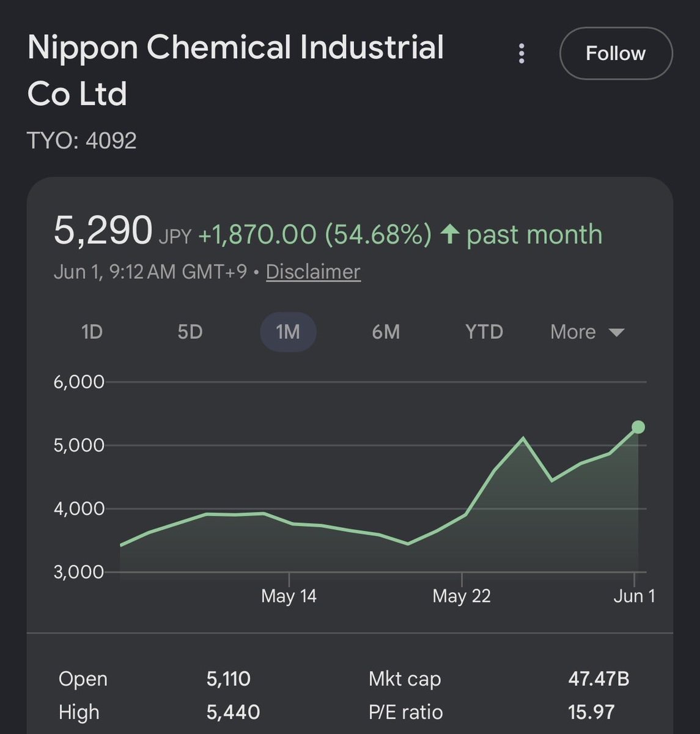This screenshot has height=734, width=700.
Task: Click the green endpoint dot on the chart
Action: click(638, 427)
